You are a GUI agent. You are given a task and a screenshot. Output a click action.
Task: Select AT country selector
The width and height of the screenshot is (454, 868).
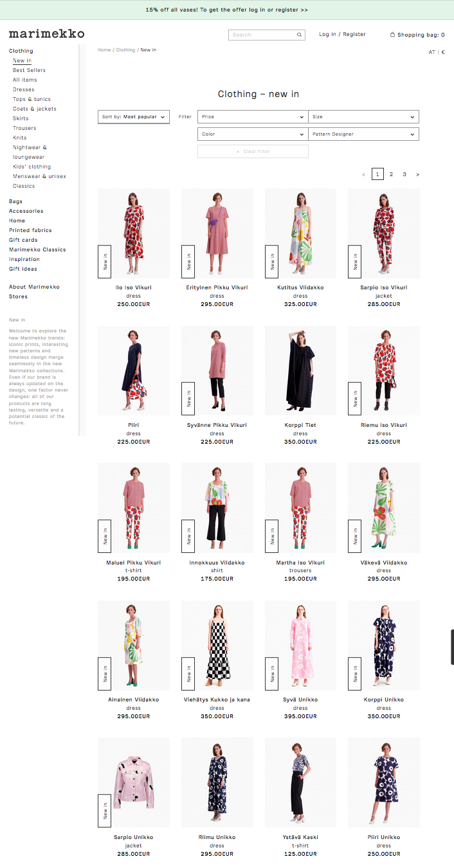432,52
